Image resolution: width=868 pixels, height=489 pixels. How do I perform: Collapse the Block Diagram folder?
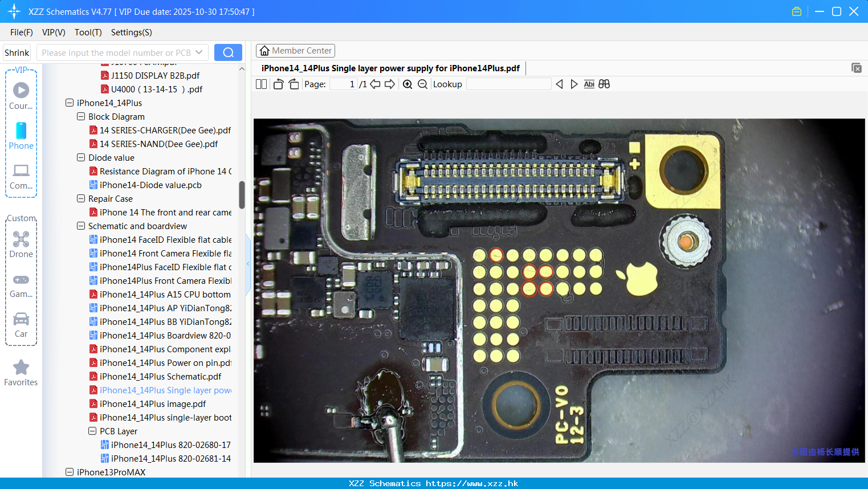coord(81,117)
